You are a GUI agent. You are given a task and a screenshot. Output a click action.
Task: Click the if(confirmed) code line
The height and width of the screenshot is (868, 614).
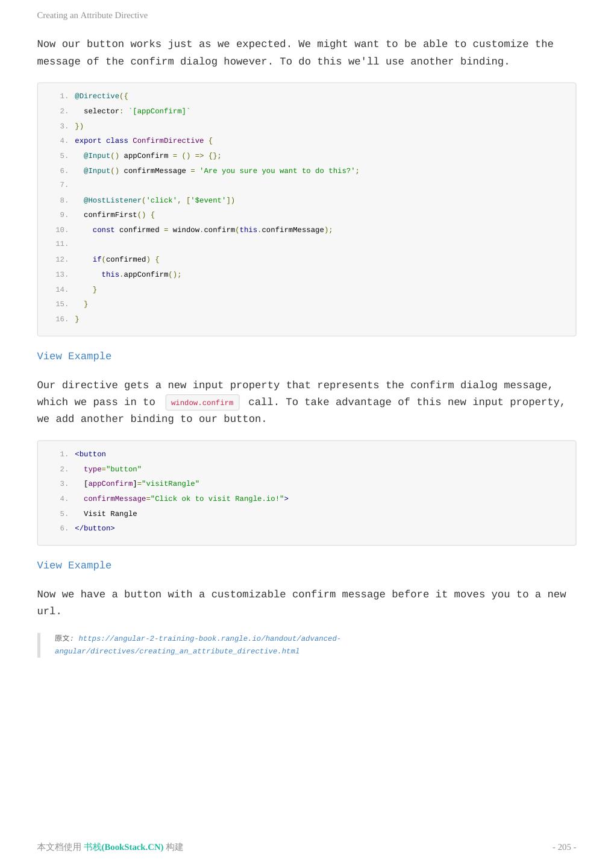[x=126, y=260]
